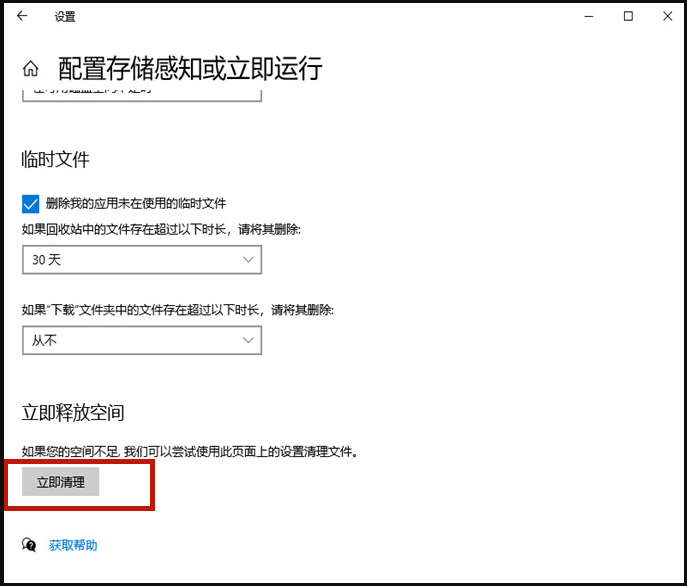Select the 立即释放空间 section heading
The image size is (687, 586).
[x=73, y=413]
